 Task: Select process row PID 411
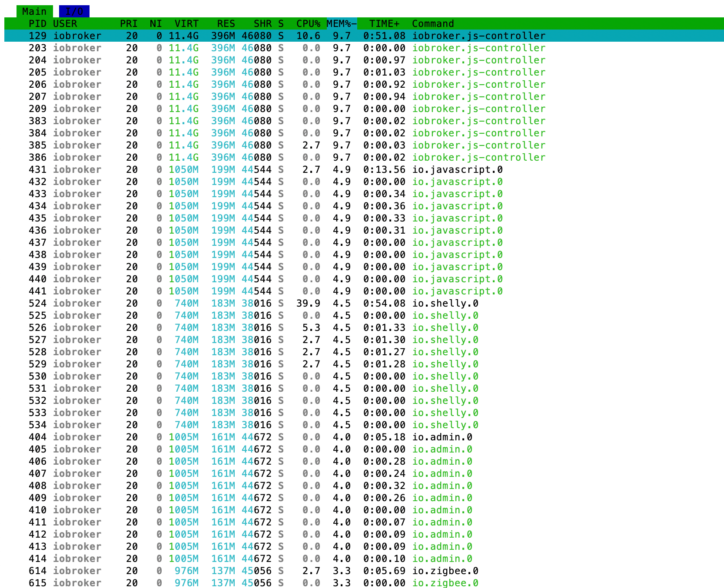[x=364, y=522]
